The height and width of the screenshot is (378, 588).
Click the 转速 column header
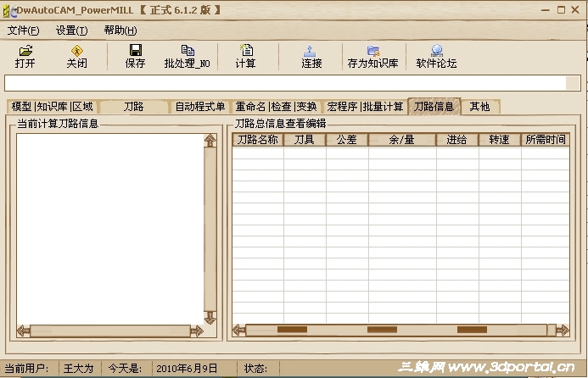(x=500, y=140)
